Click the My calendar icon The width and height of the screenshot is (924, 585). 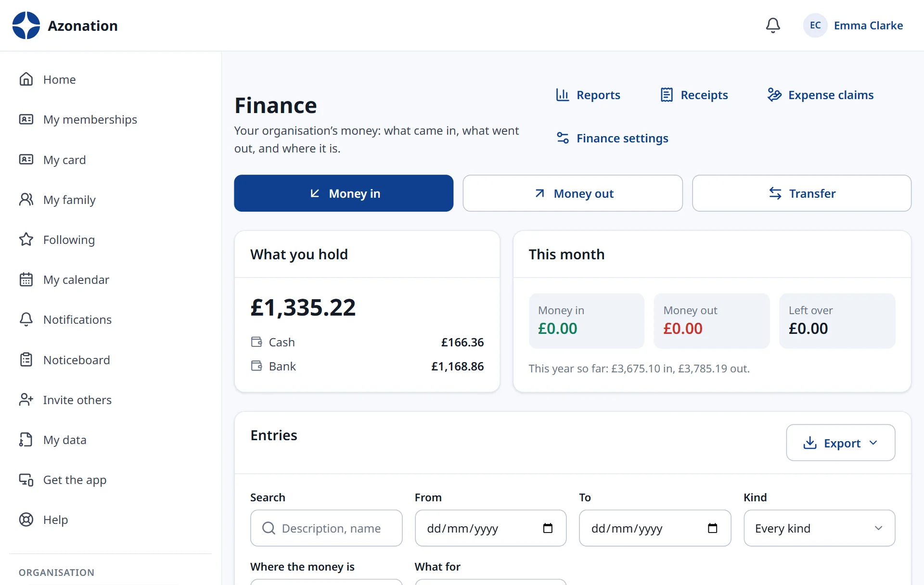pyautogui.click(x=26, y=280)
